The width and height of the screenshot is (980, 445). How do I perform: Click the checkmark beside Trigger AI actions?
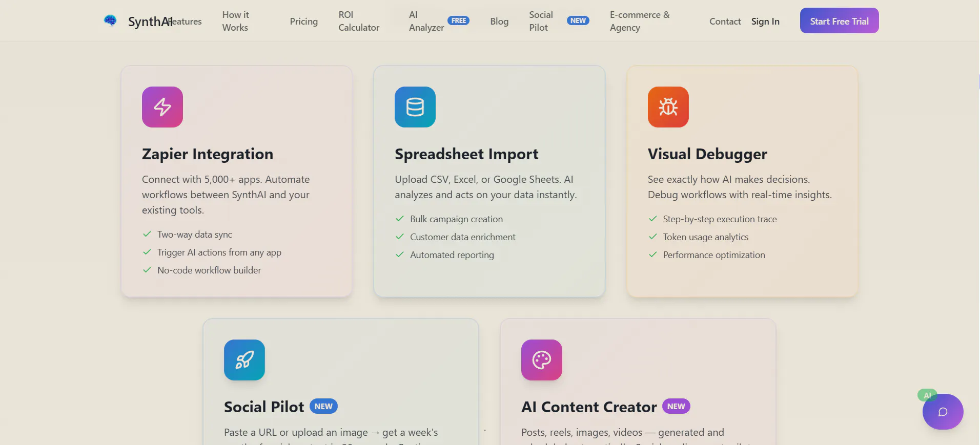pyautogui.click(x=147, y=252)
